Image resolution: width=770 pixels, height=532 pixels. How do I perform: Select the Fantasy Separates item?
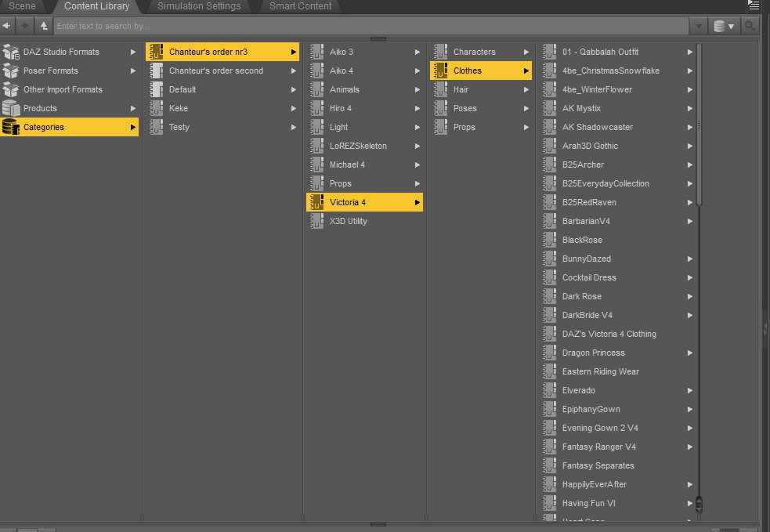coord(617,465)
